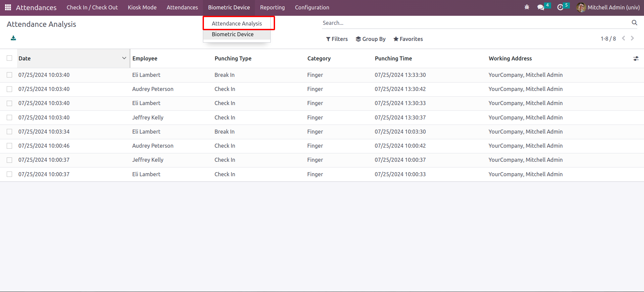Sort by Punching Type column header

(x=233, y=58)
